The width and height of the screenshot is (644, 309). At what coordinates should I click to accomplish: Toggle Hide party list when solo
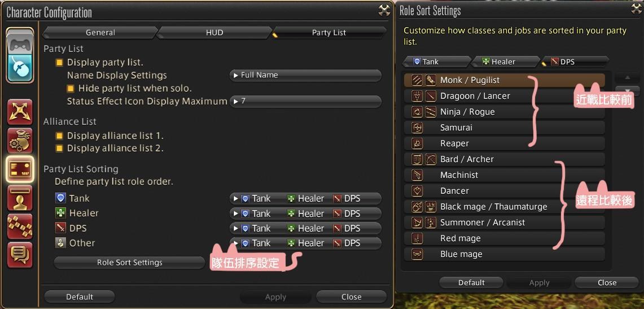pos(71,88)
